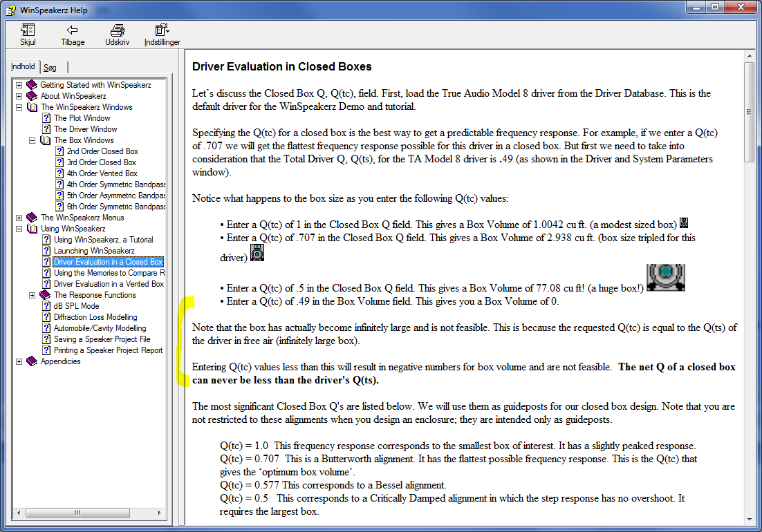This screenshot has width=762, height=532.
Task: Open the 5th Order Asymmetric Bandpass topic
Action: tap(116, 196)
